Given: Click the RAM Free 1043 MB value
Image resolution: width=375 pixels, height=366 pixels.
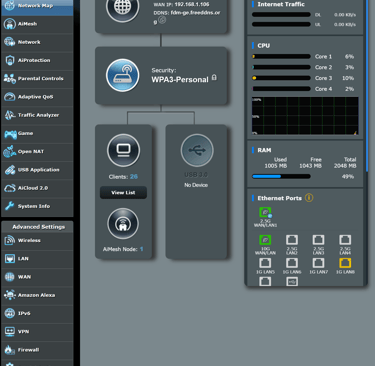Looking at the screenshot, I should tap(310, 166).
